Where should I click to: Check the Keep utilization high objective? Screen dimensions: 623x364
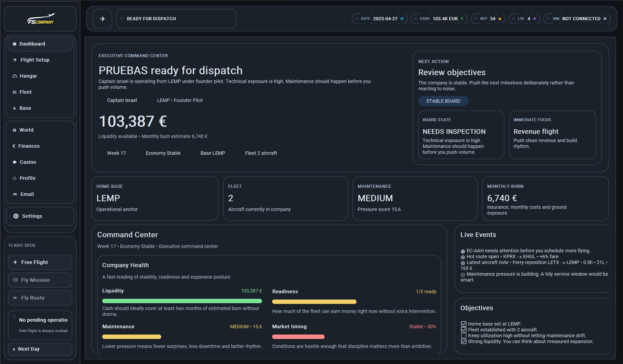[464, 336]
